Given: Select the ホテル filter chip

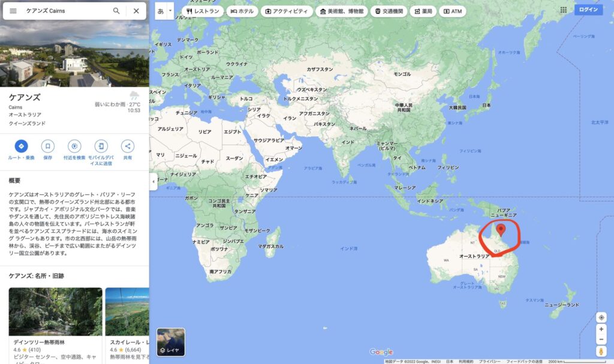Looking at the screenshot, I should [242, 11].
